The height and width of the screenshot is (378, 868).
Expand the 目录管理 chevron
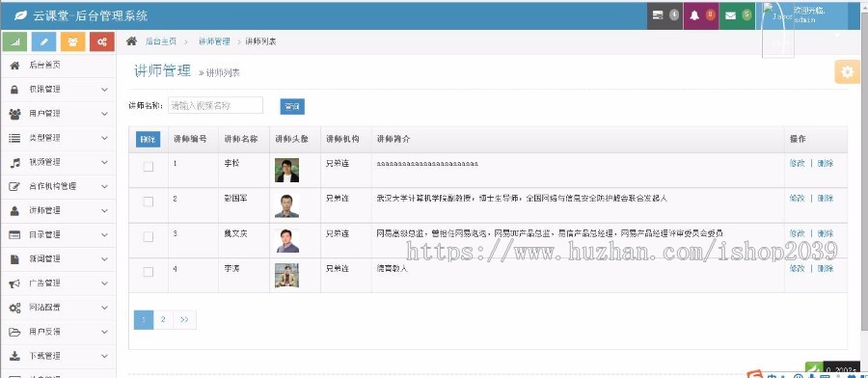point(104,234)
